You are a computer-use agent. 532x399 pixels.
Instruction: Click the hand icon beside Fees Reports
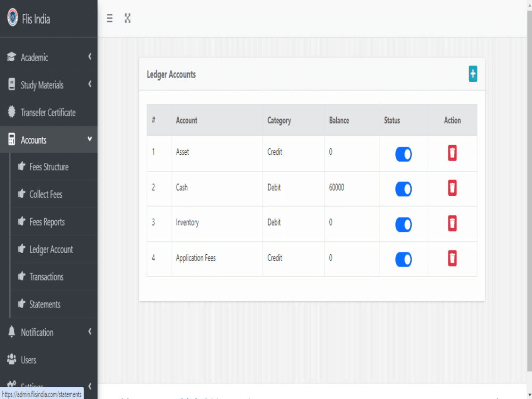tap(22, 221)
